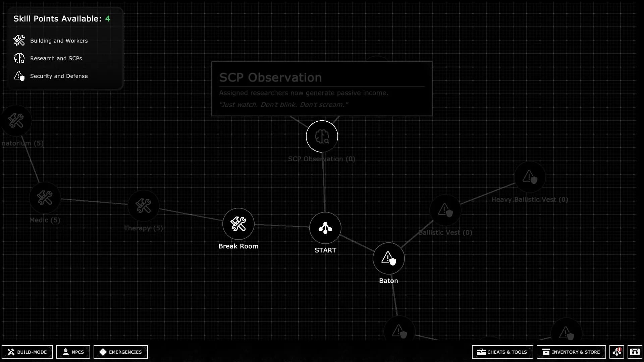Click the Medic (5) label
Image resolution: width=644 pixels, height=362 pixels.
pos(45,220)
